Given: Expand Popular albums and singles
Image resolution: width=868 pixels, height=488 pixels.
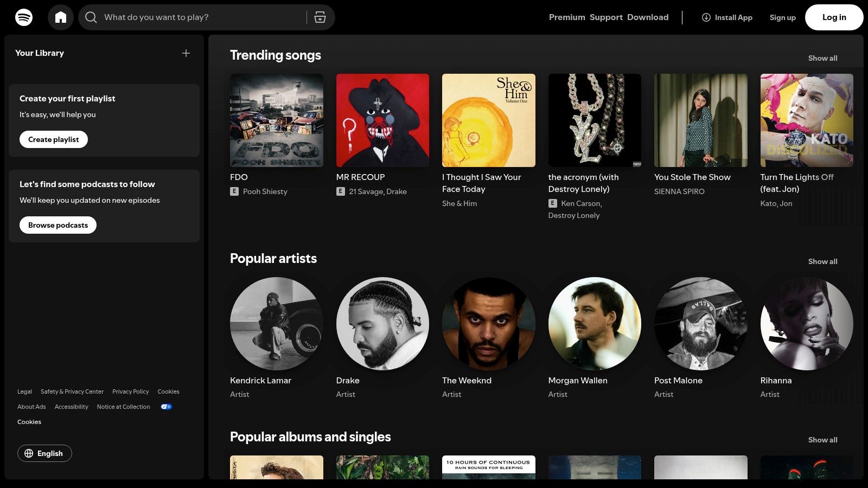Looking at the screenshot, I should click(x=822, y=440).
